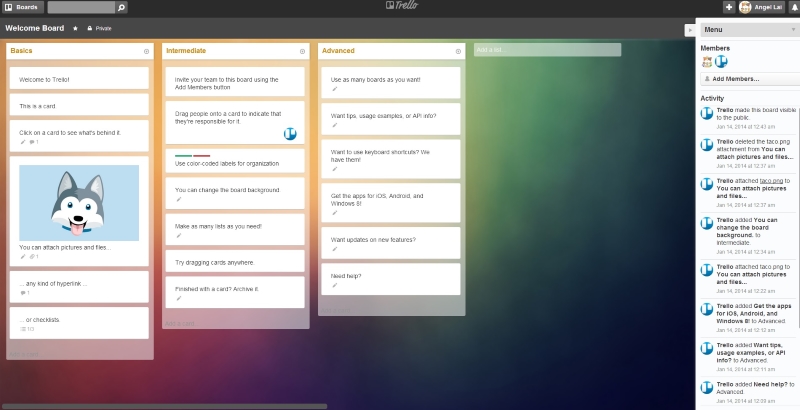Screen dimensions: 800x410
Task: Click the search magnifier icon
Action: (121, 7)
